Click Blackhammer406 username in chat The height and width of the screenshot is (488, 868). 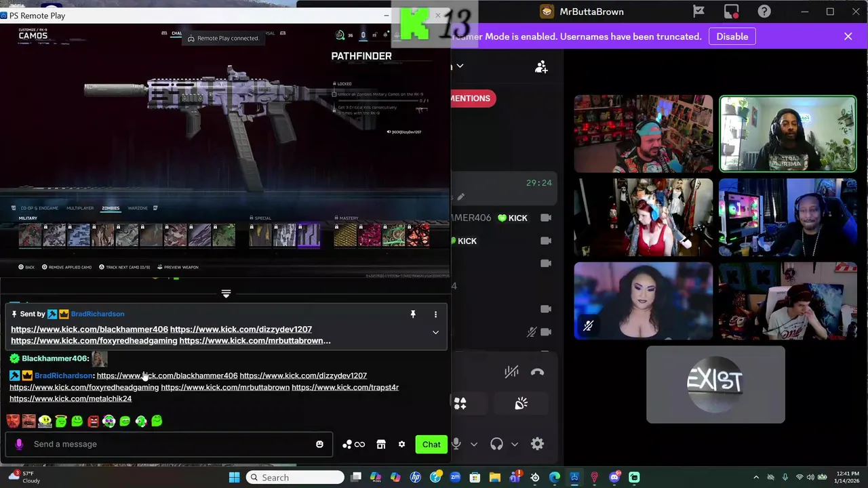tap(55, 358)
